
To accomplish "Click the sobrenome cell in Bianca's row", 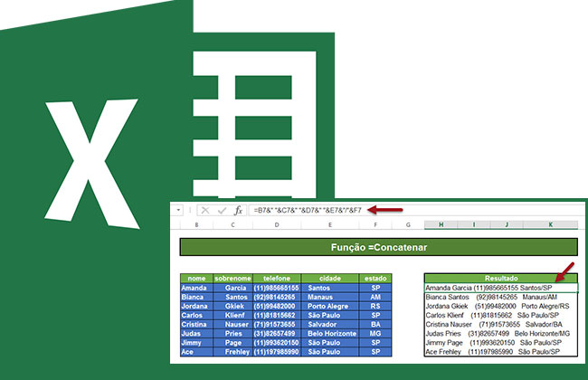I will (232, 297).
